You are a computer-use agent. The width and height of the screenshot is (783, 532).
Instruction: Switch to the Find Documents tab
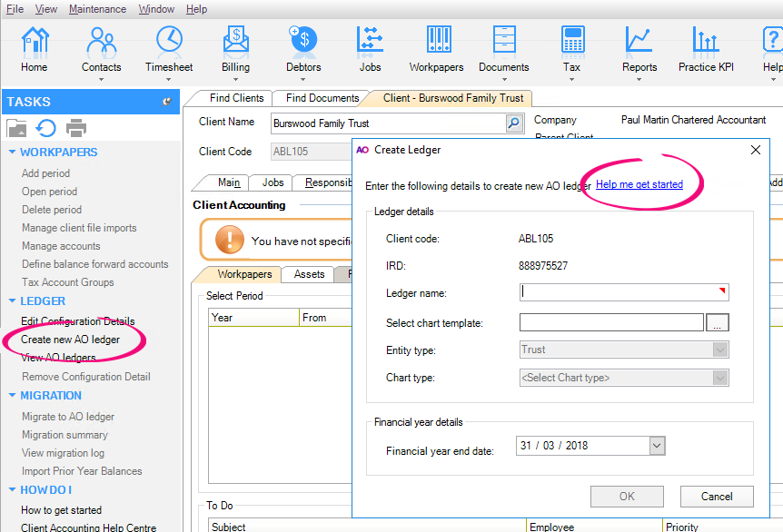click(x=322, y=98)
